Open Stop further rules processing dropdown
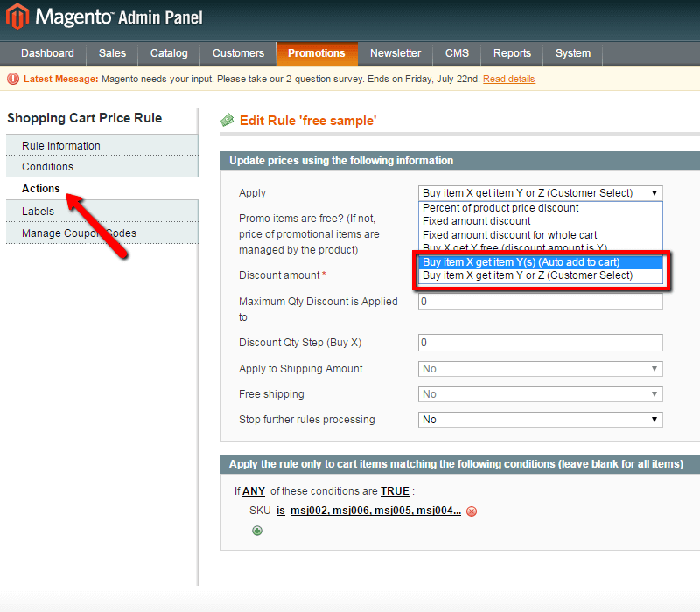Image resolution: width=700 pixels, height=612 pixels. 540,420
